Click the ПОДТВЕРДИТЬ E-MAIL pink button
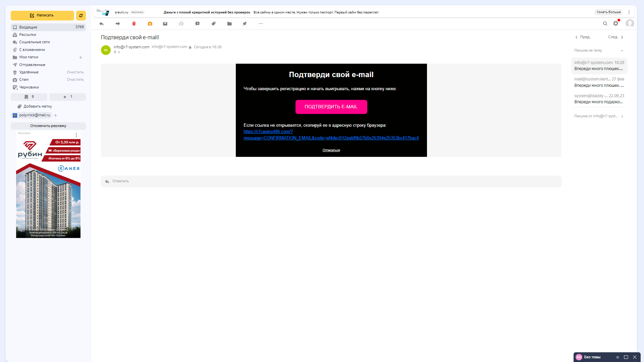Viewport: 644px width, 362px height. point(331,107)
